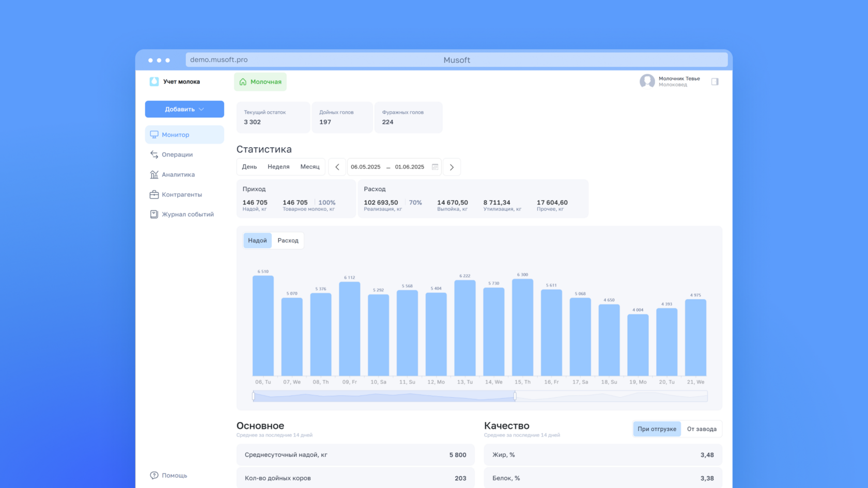Screen dimensions: 868x488
Task: Select the Неделя period option
Action: point(278,167)
